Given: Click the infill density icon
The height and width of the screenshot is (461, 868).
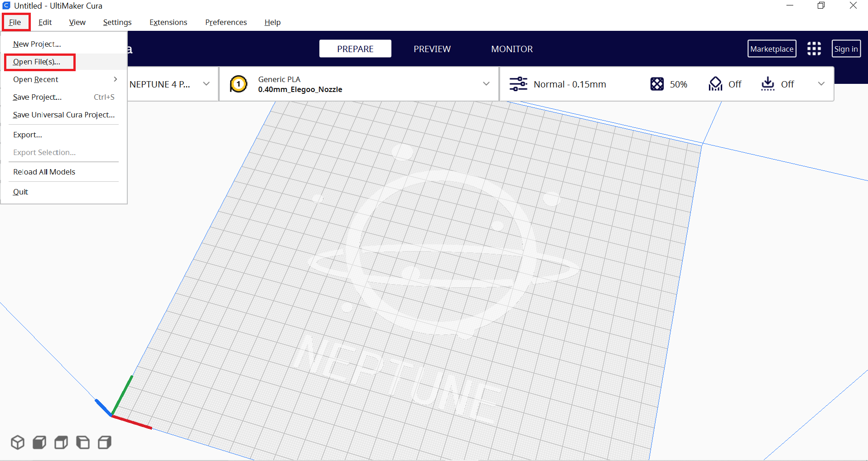Looking at the screenshot, I should (x=657, y=84).
